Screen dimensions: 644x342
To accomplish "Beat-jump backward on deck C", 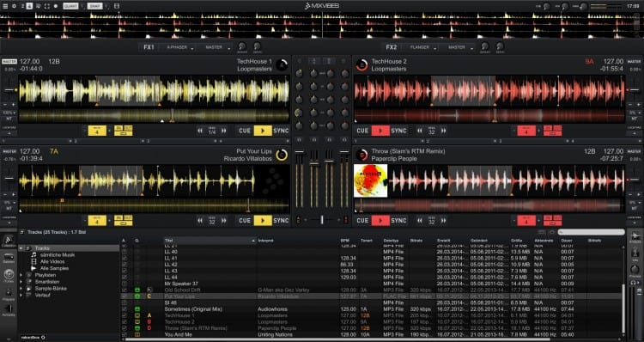I will click(200, 221).
